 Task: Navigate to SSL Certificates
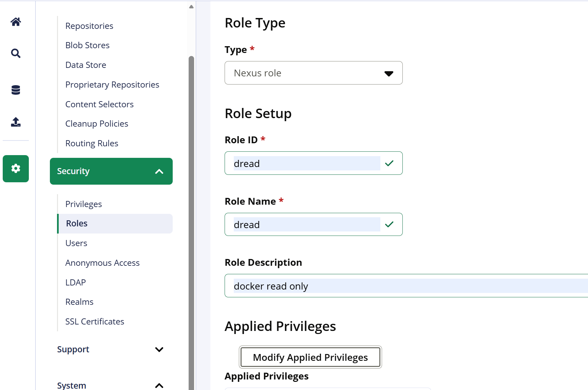[x=95, y=321]
